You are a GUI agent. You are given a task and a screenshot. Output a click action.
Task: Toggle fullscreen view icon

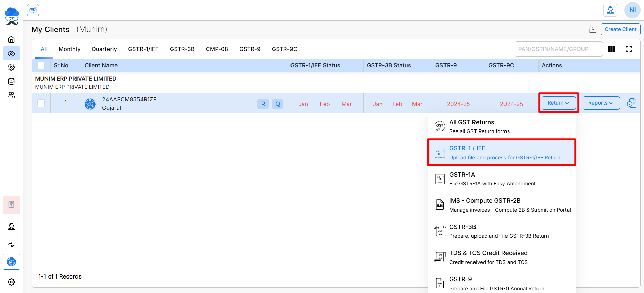pos(628,49)
